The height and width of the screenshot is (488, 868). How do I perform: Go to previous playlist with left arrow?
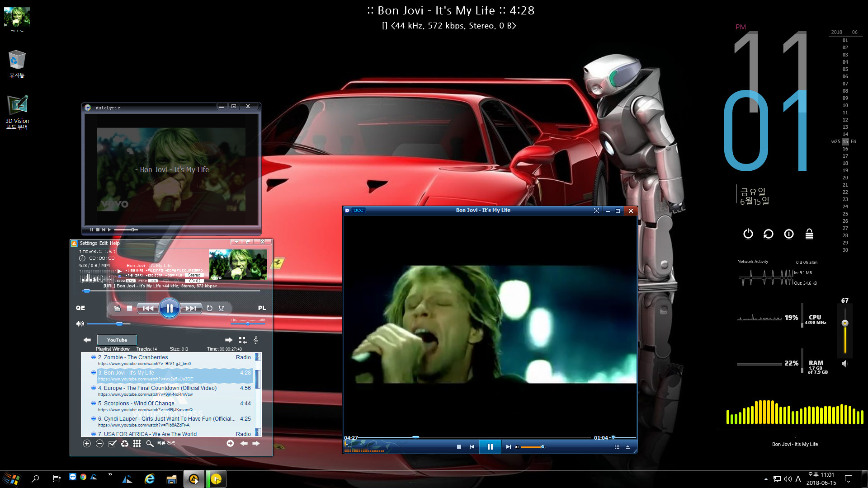coord(87,340)
